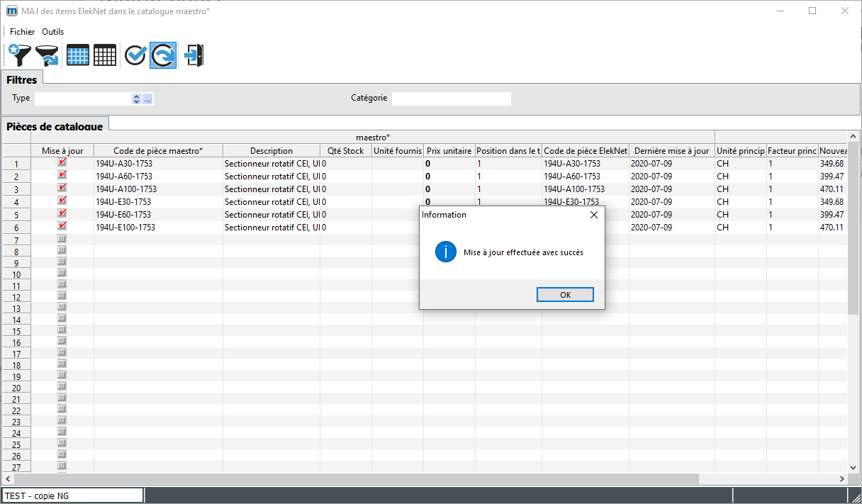
Task: Click the vertical scrollbar up arrow
Action: click(853, 135)
